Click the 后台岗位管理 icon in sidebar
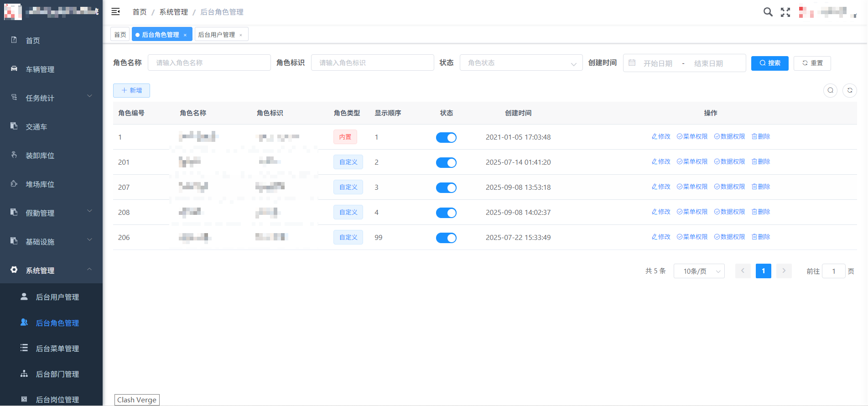This screenshot has width=868, height=406. point(24,399)
